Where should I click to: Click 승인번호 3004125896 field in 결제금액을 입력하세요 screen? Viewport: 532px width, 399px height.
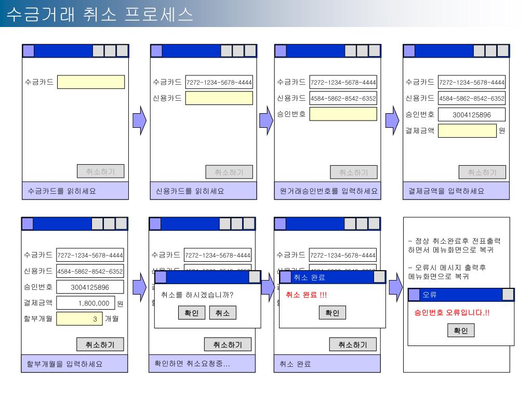pyautogui.click(x=472, y=115)
